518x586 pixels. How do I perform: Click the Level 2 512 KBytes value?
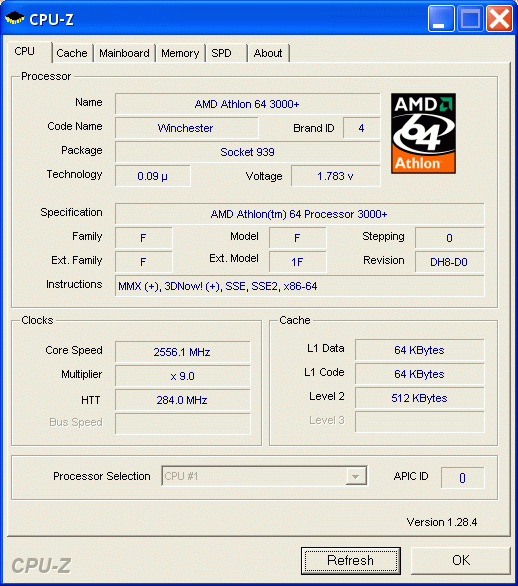[x=419, y=398]
